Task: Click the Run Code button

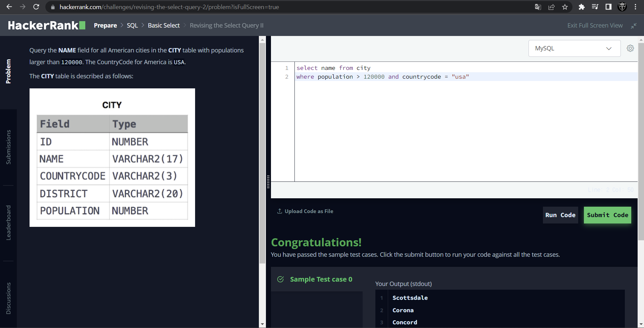Action: (x=560, y=215)
